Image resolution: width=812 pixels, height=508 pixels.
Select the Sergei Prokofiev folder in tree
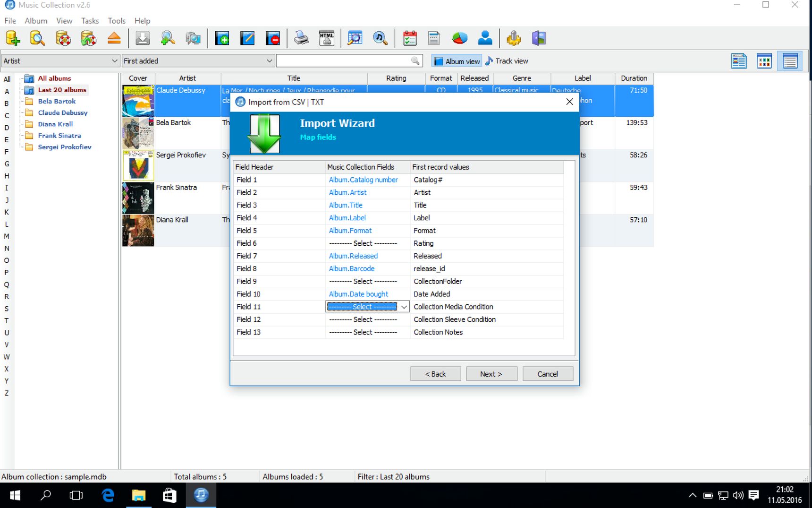pyautogui.click(x=65, y=147)
